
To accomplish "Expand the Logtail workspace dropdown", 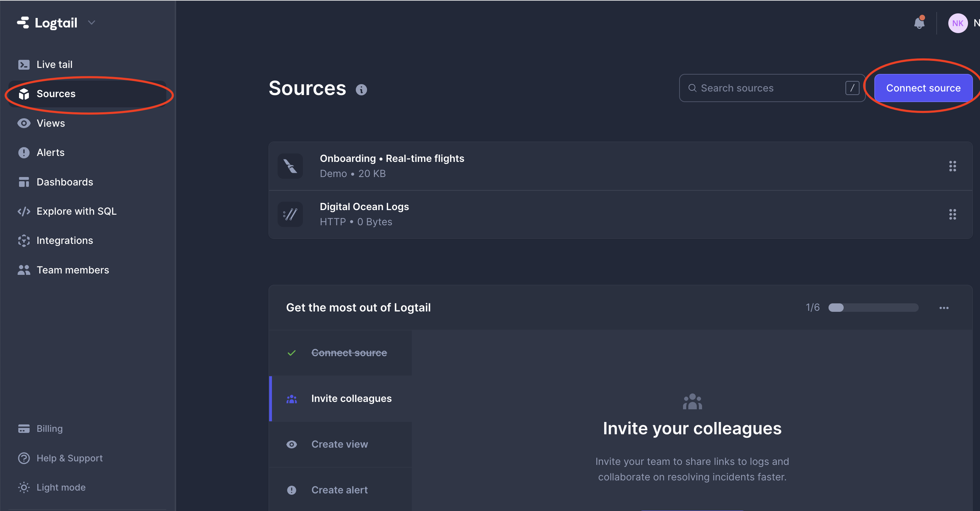I will (x=91, y=23).
